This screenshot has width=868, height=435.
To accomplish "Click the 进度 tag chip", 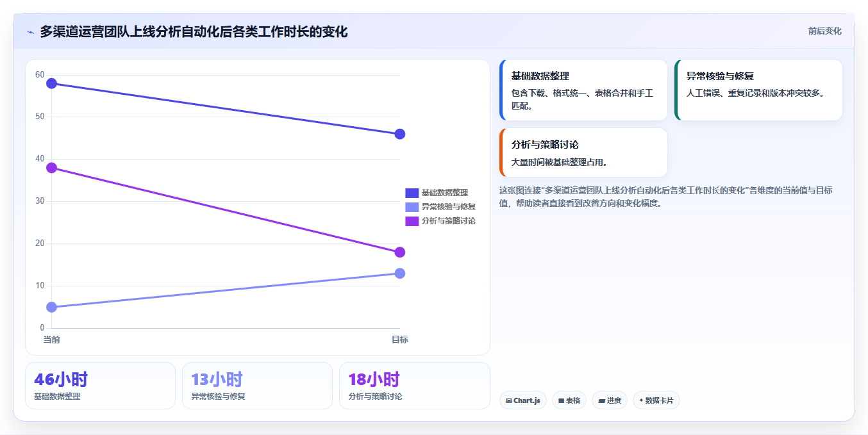I will pos(610,400).
